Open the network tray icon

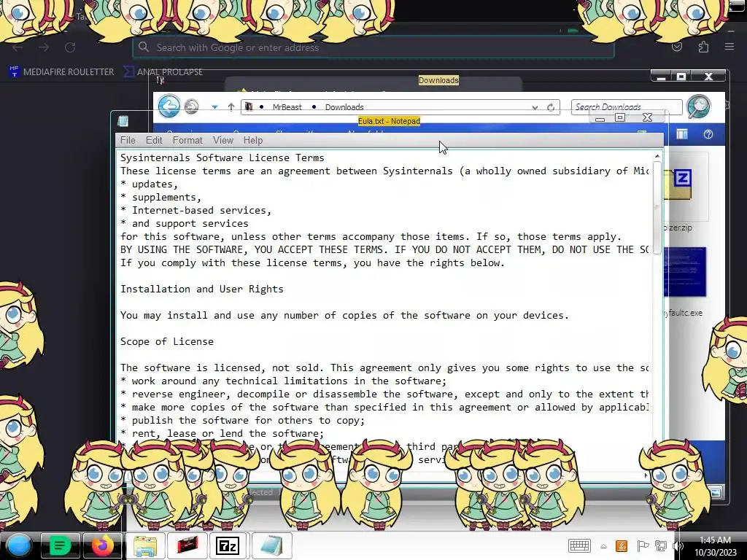pyautogui.click(x=661, y=546)
